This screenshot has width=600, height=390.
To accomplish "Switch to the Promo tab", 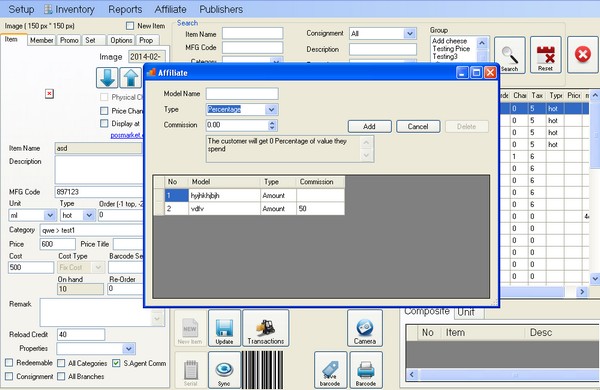I will [x=69, y=40].
